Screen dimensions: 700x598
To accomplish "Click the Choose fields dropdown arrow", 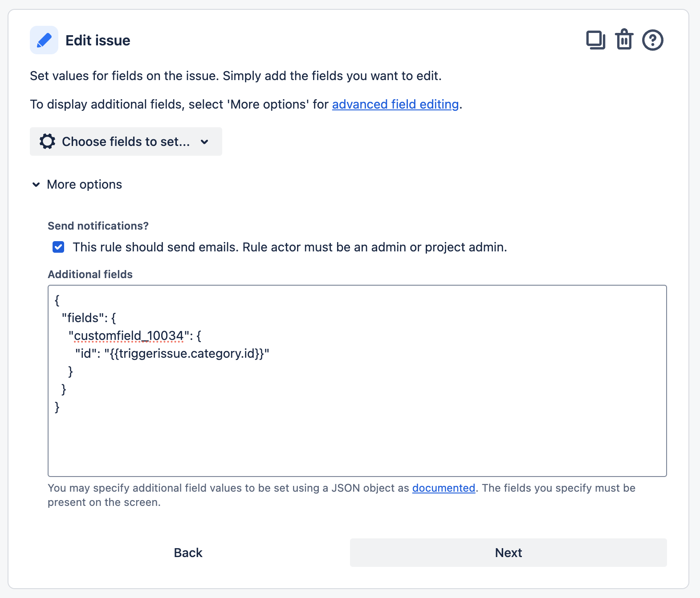I will coord(204,142).
